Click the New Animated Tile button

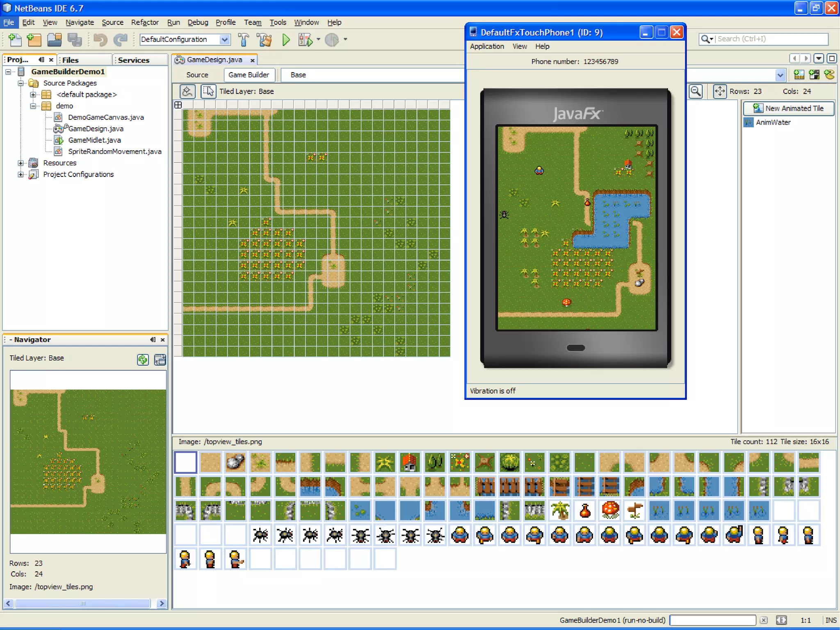[x=789, y=108]
